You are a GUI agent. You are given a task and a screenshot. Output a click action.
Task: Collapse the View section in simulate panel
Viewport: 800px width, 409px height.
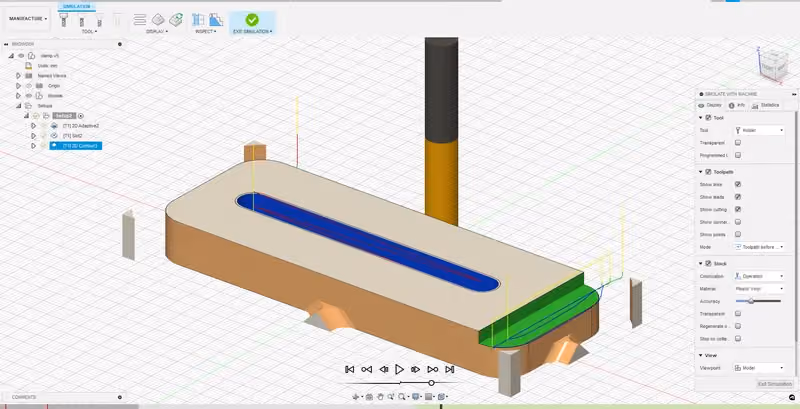[x=701, y=355]
